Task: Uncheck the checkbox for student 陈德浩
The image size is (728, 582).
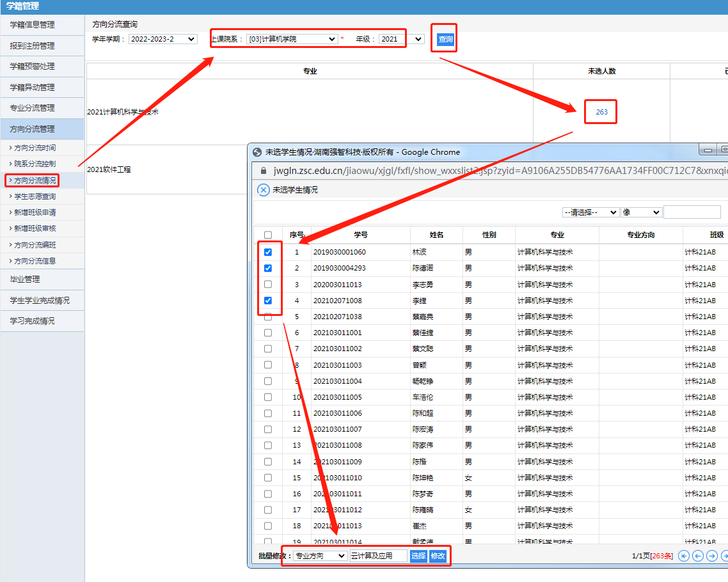Action: [x=268, y=268]
